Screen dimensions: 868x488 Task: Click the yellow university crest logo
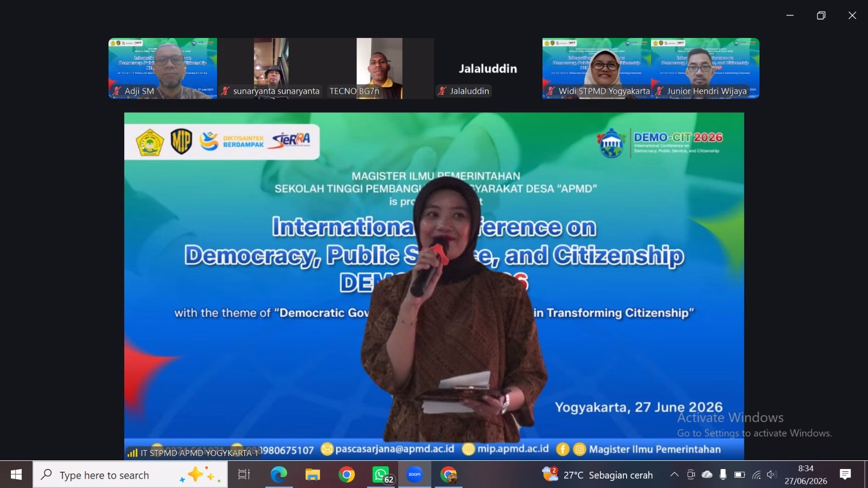[150, 143]
